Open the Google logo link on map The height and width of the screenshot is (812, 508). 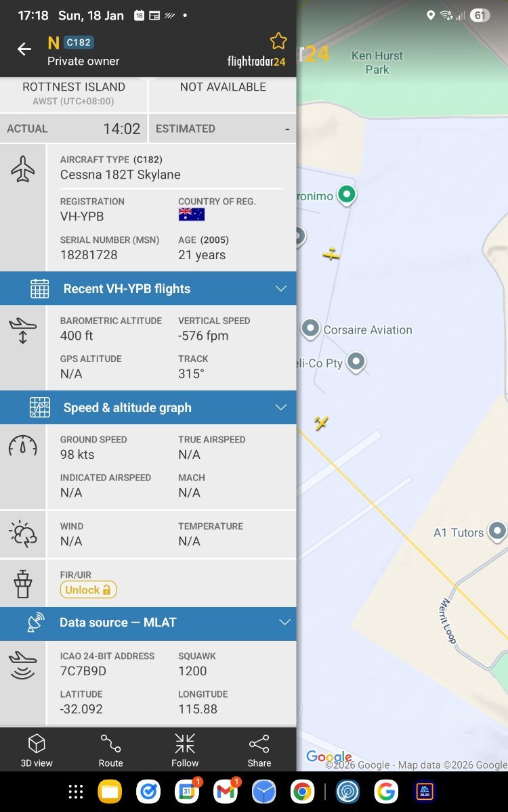329,757
